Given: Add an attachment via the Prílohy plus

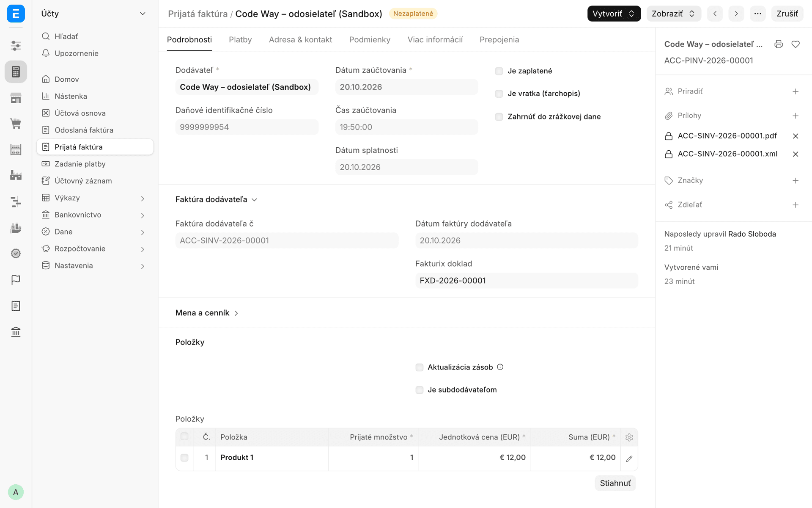Looking at the screenshot, I should (796, 116).
